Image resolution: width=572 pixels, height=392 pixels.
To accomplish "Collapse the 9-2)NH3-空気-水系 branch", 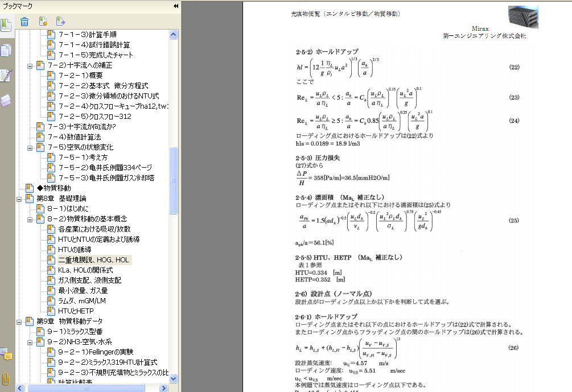I will (30, 343).
